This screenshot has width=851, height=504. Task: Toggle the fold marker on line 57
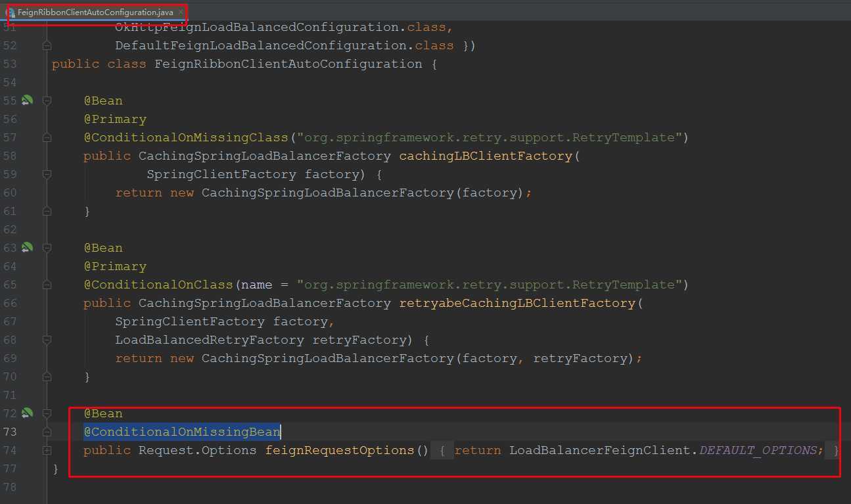pos(47,137)
